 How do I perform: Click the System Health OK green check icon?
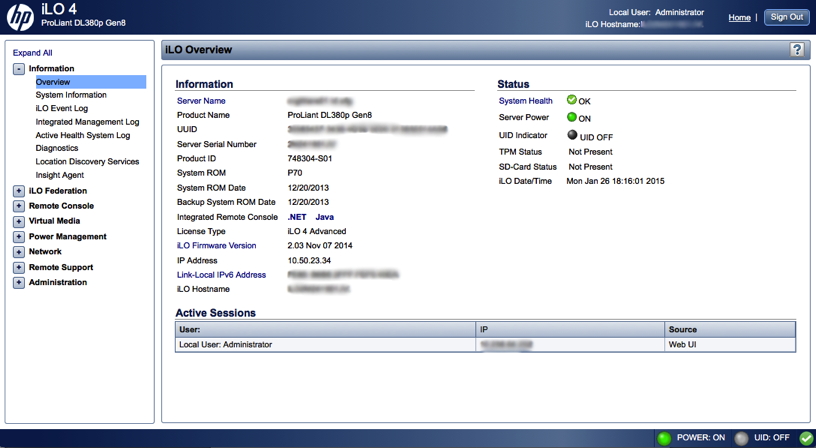pyautogui.click(x=571, y=99)
